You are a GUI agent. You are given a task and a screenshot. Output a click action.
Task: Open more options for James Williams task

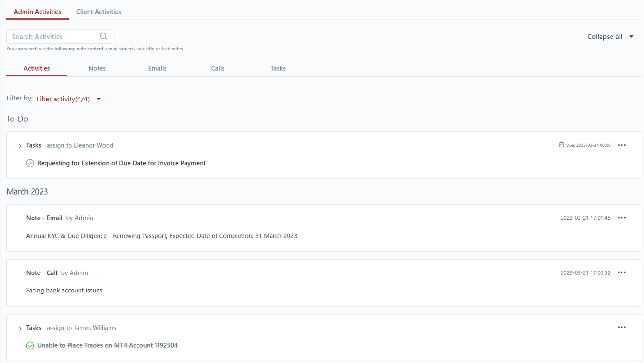[x=621, y=327]
